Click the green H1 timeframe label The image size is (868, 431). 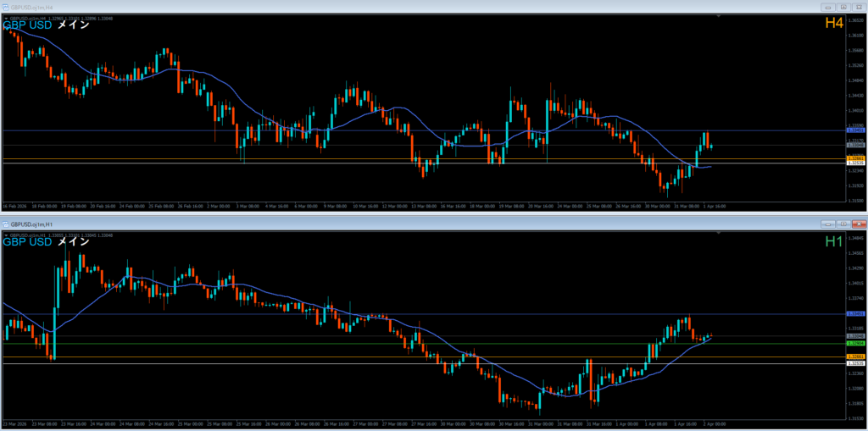[834, 240]
